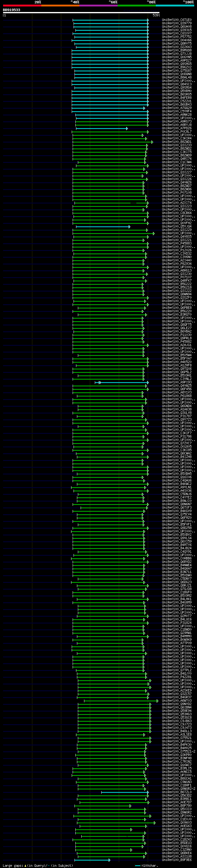Select hit label UniRef100_A7TP09

[177, 643]
